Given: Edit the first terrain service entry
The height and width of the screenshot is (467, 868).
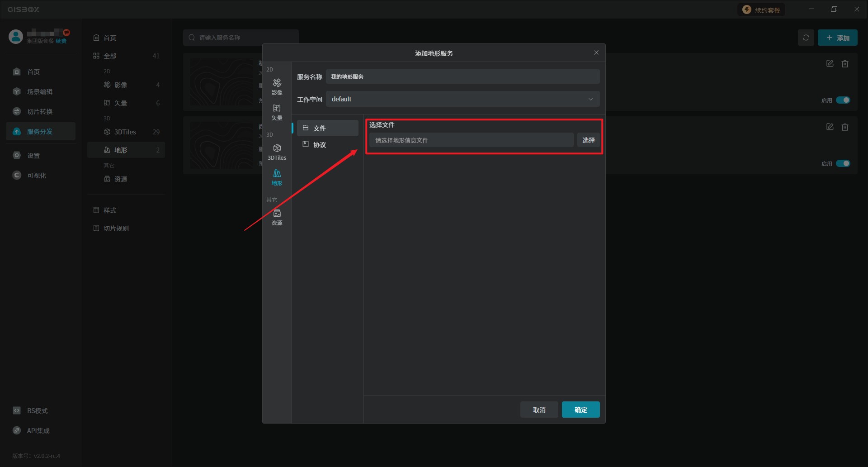Looking at the screenshot, I should [830, 64].
